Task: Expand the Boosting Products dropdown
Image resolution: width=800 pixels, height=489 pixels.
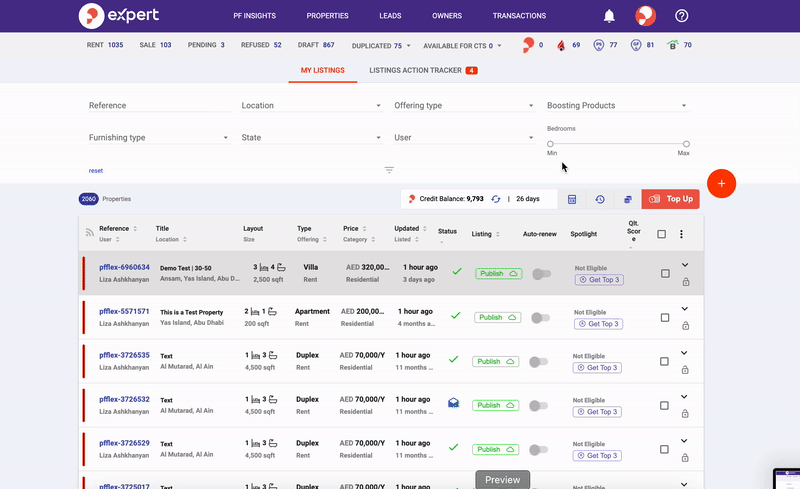Action: [616, 105]
